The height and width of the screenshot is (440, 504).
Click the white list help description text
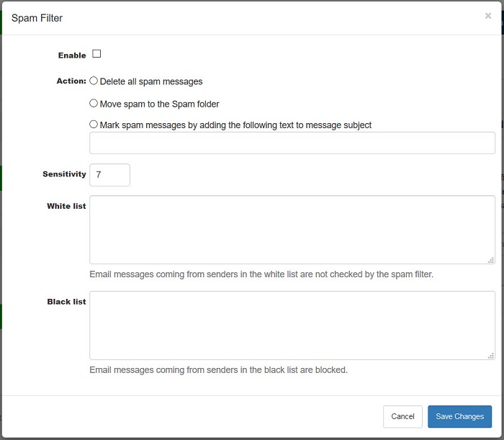261,274
